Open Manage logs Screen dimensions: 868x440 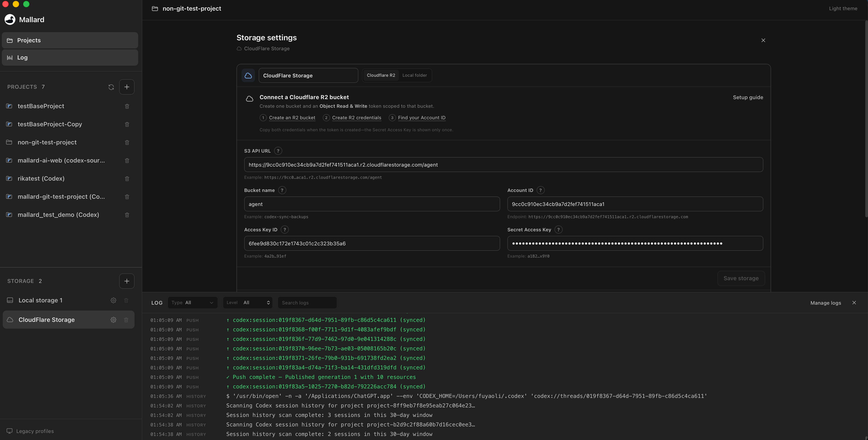826,303
